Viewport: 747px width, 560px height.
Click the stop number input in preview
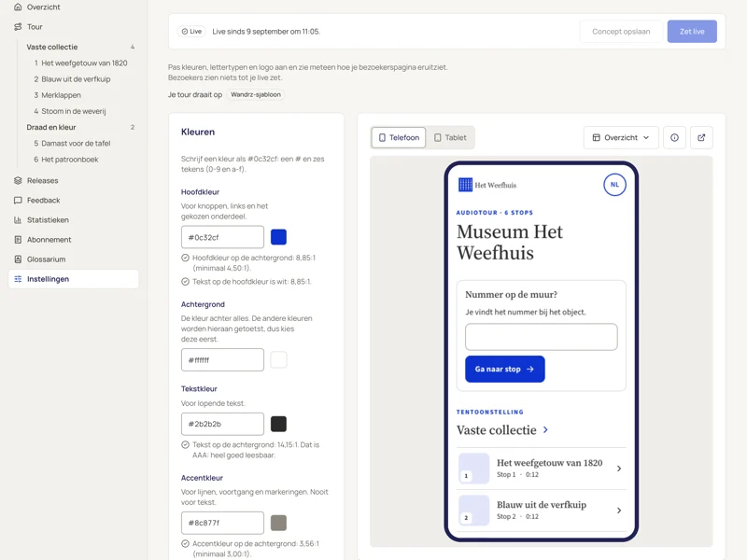(x=542, y=337)
